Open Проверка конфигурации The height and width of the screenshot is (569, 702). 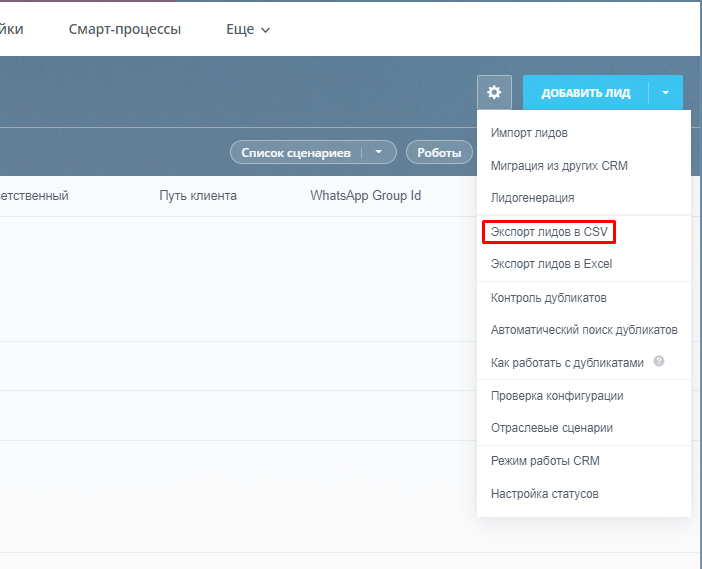tap(557, 395)
